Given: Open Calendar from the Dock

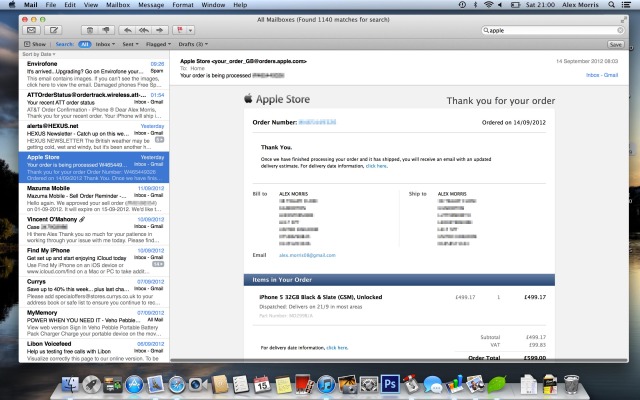Looking at the screenshot, I should [x=262, y=384].
